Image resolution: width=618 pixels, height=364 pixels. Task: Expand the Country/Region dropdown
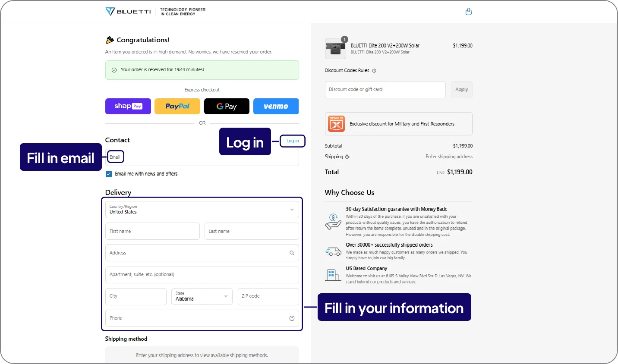(x=202, y=210)
